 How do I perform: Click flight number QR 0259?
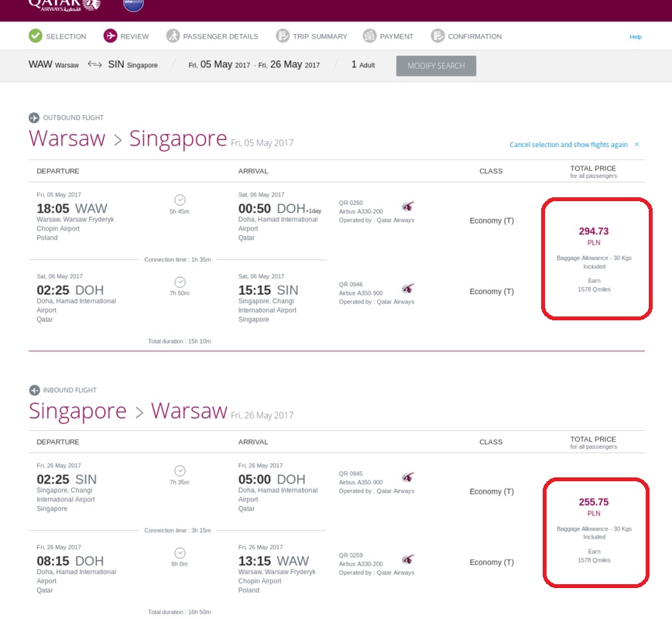[x=351, y=556]
